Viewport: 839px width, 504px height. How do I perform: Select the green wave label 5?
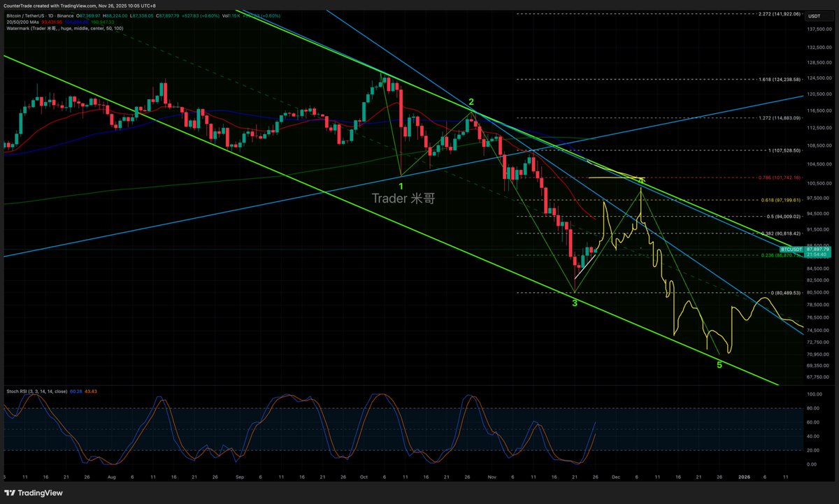[x=719, y=364]
